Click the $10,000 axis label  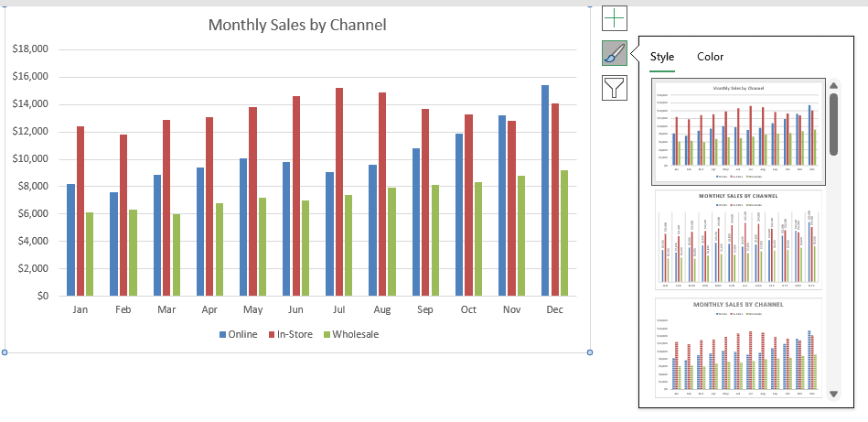click(30, 159)
